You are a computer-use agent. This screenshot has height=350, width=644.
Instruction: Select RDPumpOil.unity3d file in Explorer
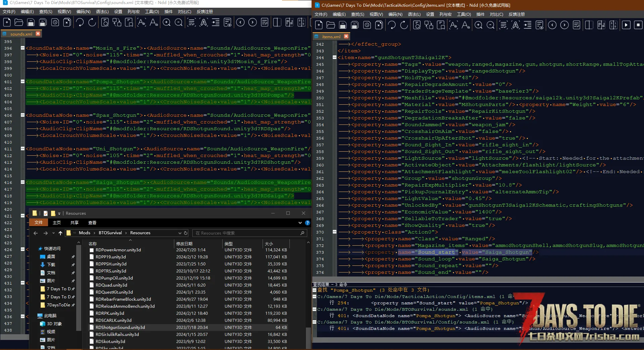tap(114, 278)
